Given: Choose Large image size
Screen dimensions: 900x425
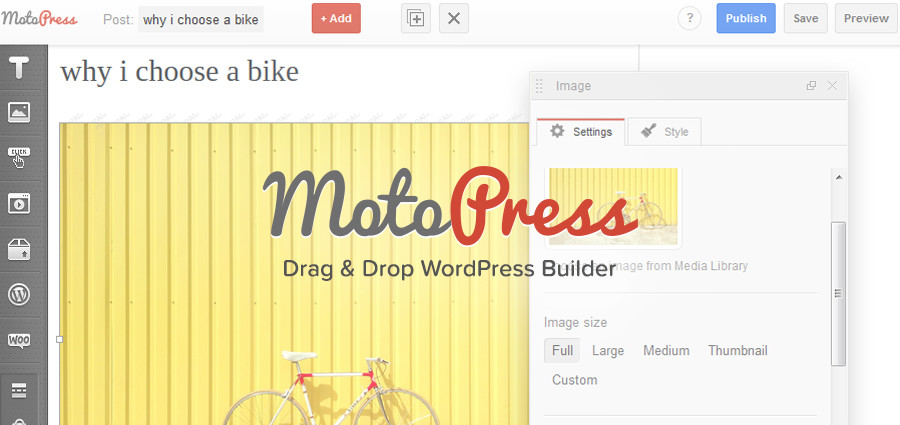Looking at the screenshot, I should click(x=608, y=350).
